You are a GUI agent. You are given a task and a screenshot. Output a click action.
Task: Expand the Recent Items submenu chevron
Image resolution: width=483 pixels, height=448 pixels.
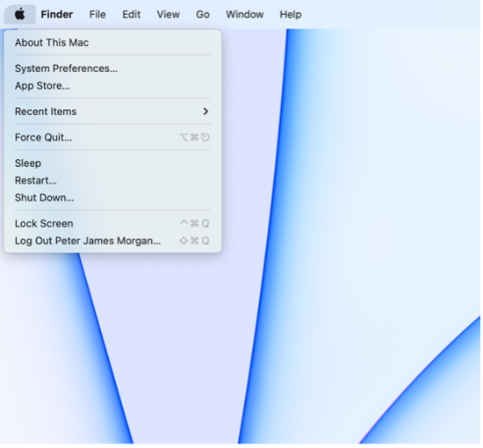205,112
